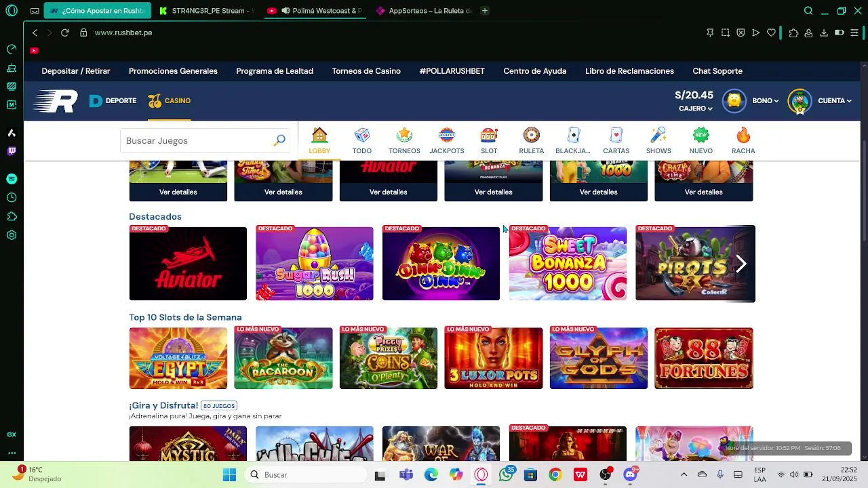868x488 pixels.
Task: Open the GX Corner at the sidebar bottom
Action: coord(12,434)
